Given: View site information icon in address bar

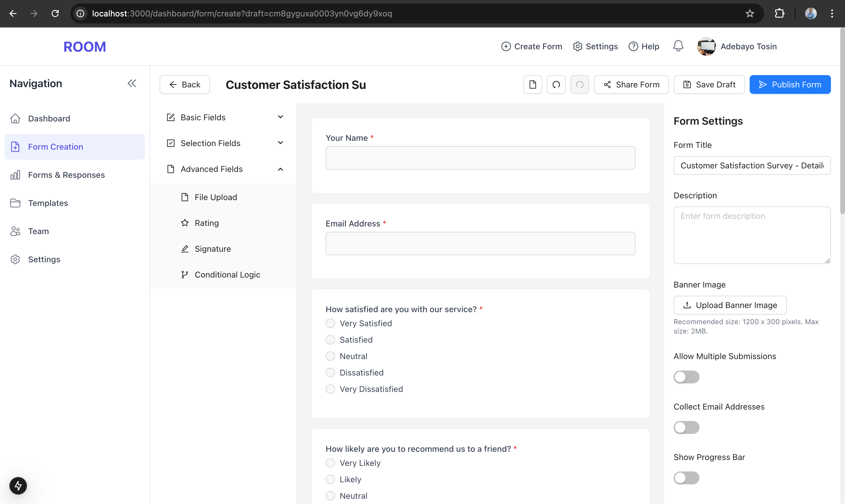Looking at the screenshot, I should (x=80, y=13).
